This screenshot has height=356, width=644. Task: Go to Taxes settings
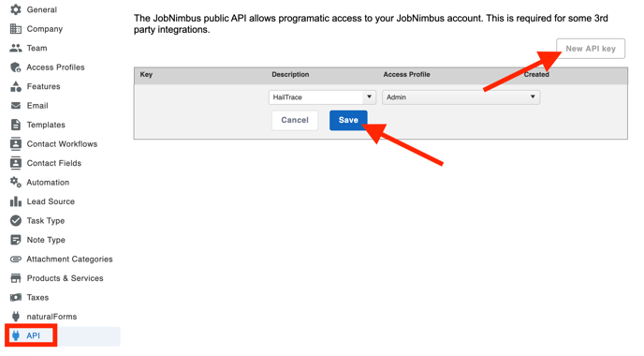point(37,297)
